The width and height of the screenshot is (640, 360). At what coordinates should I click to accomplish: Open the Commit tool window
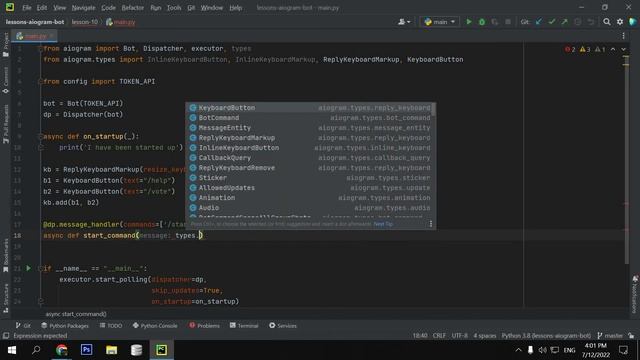click(6, 80)
